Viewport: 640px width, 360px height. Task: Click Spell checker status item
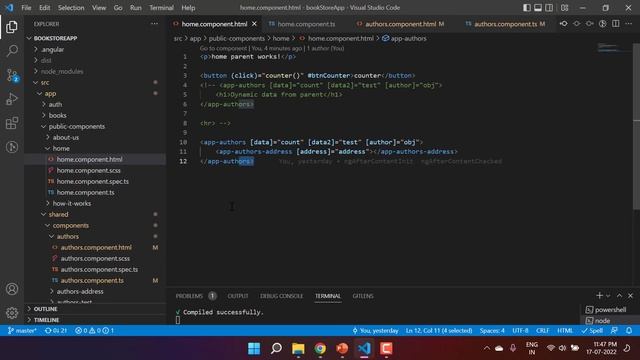[592, 330]
